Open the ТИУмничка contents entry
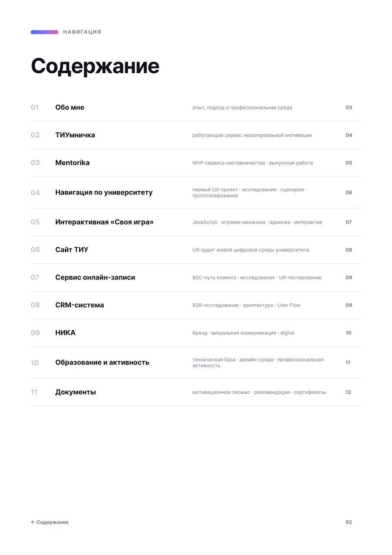 coord(196,135)
